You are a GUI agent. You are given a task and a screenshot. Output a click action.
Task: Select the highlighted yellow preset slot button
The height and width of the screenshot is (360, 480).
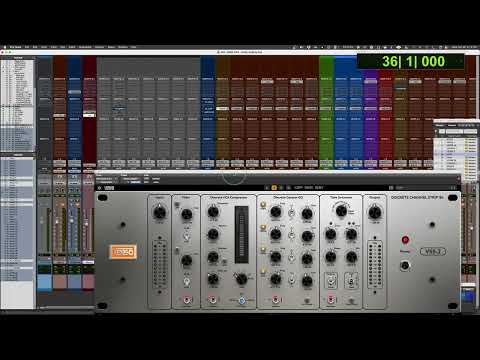(x=274, y=188)
